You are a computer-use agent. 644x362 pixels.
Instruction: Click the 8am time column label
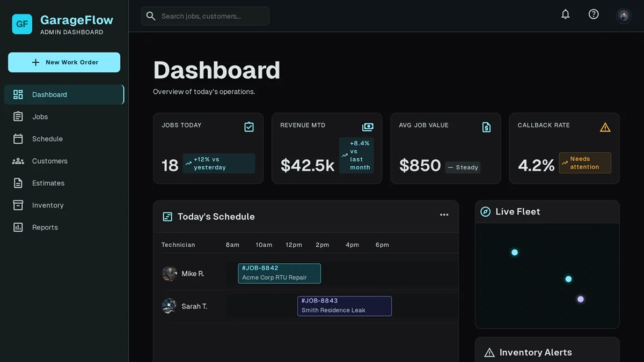[x=232, y=245]
